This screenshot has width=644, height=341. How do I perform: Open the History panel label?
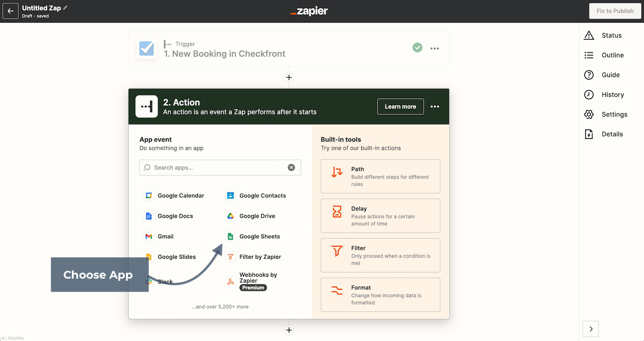[613, 95]
